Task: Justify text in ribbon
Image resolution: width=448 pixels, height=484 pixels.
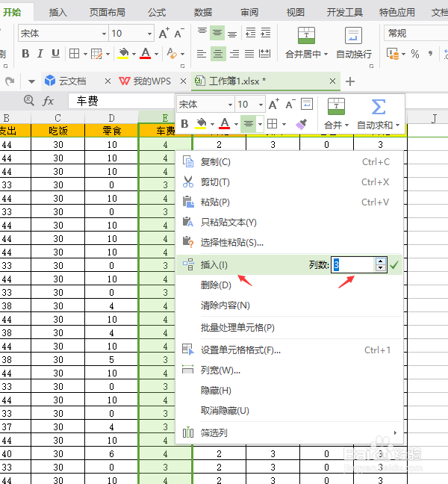Action: 249,54
